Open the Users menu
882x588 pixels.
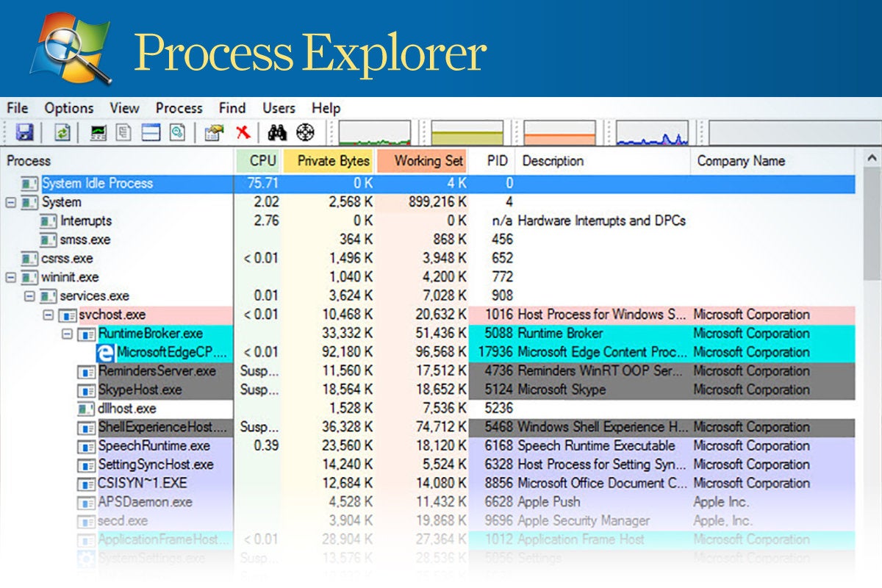pos(279,108)
